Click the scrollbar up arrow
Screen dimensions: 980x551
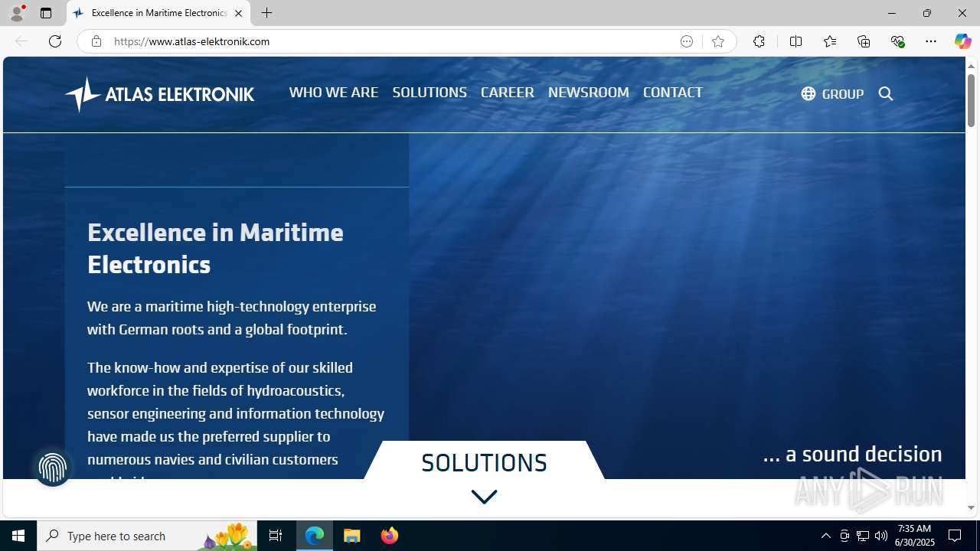pyautogui.click(x=971, y=66)
